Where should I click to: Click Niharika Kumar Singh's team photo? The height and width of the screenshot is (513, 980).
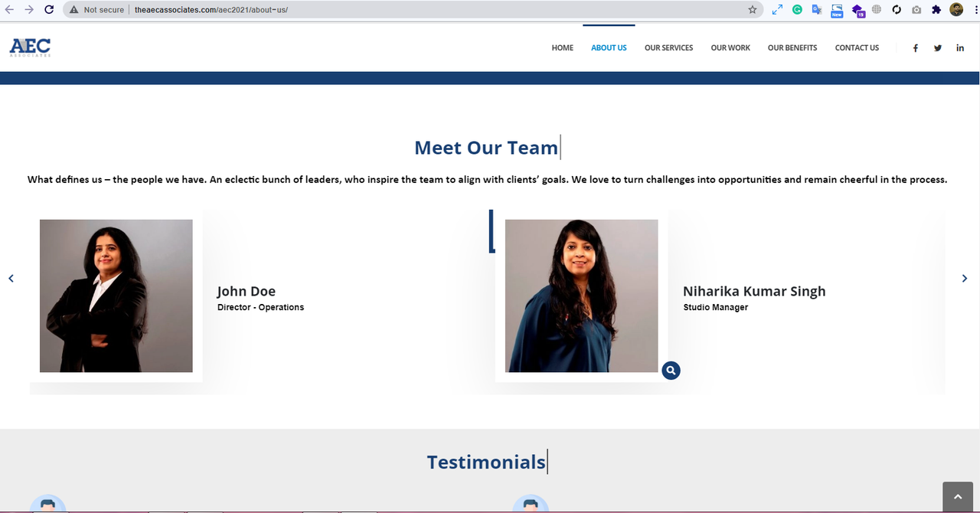582,296
